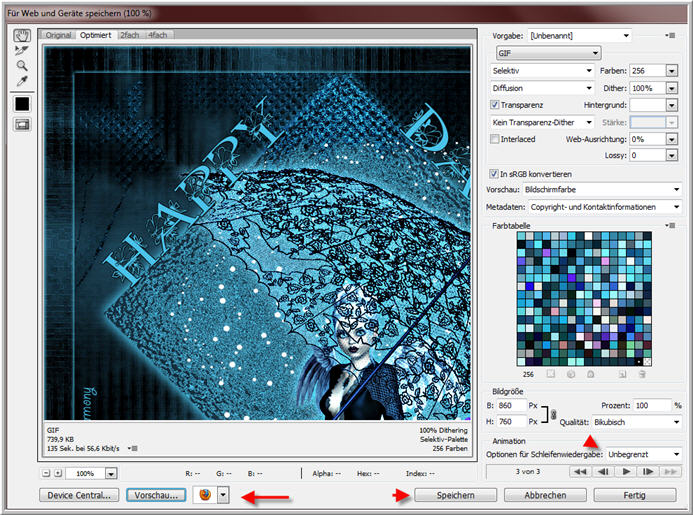Image resolution: width=693 pixels, height=515 pixels.
Task: Toggle the width-height link constraint icon
Action: pos(553,414)
